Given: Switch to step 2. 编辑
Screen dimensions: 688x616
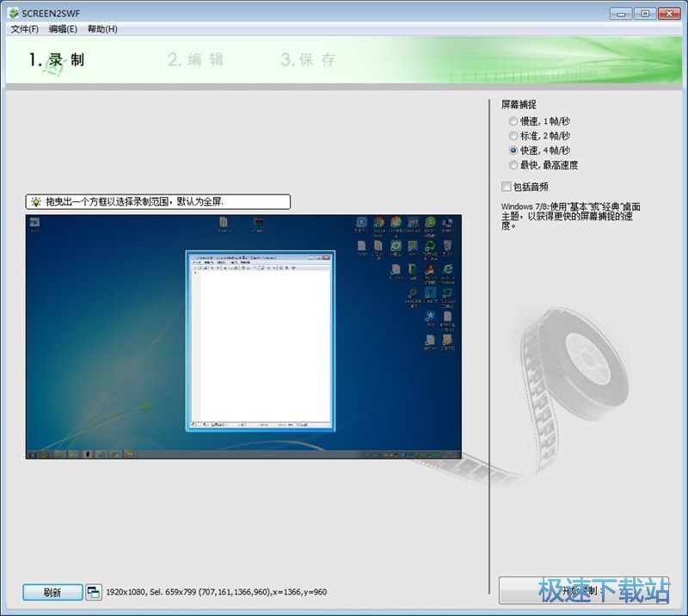Looking at the screenshot, I should [196, 59].
